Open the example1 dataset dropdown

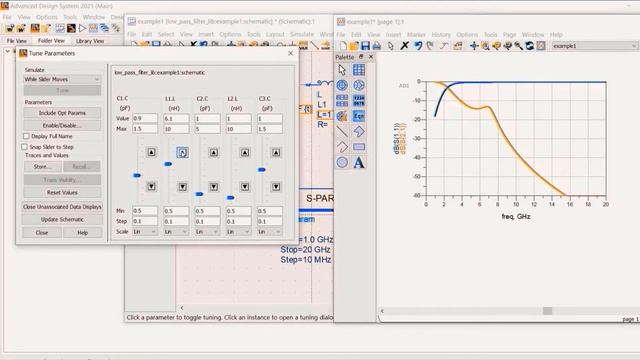(594, 46)
